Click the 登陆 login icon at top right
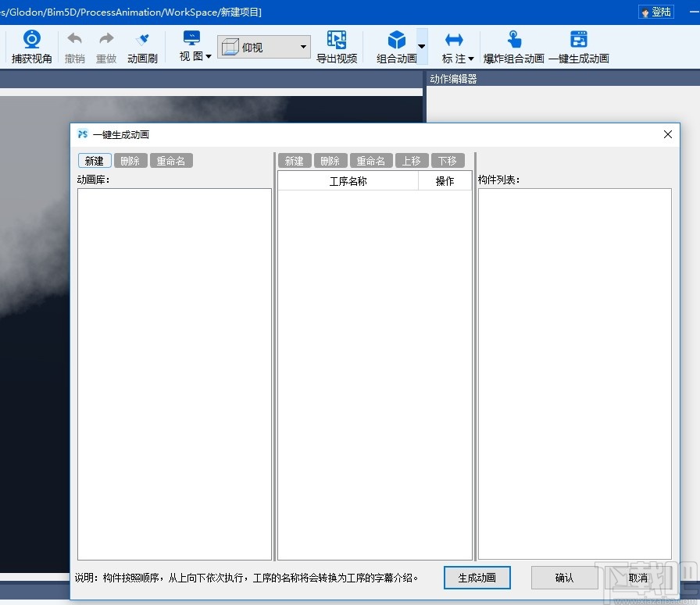Viewport: 700px width, 605px height. [x=656, y=11]
